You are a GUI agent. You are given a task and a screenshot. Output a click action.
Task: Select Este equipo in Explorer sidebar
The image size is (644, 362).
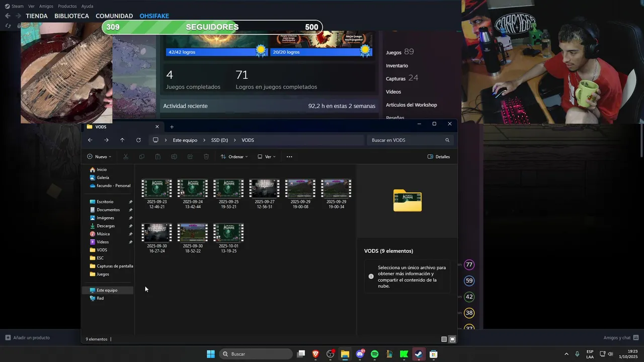pyautogui.click(x=107, y=290)
